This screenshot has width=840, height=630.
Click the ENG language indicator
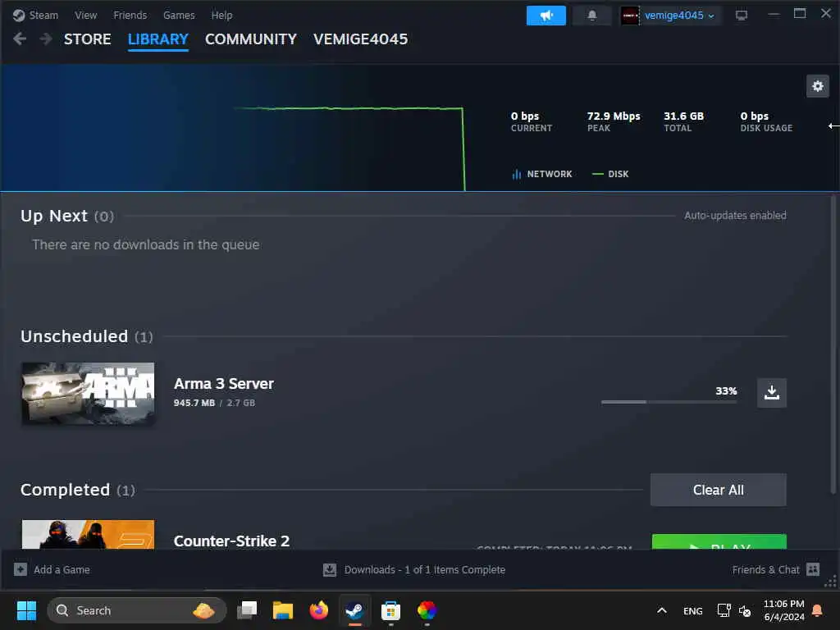(692, 610)
